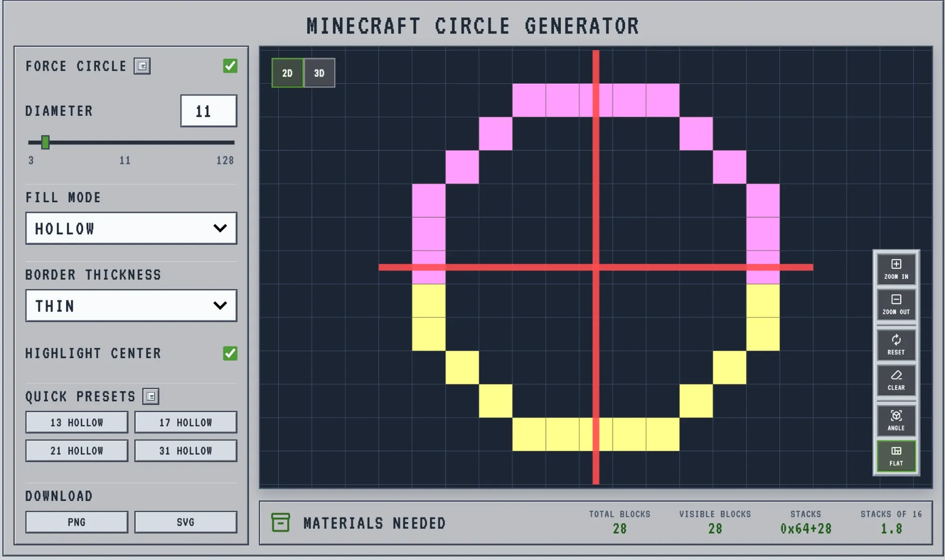Viewport: 945px width, 560px height.
Task: Open the Quick Presets info icon
Action: [x=151, y=396]
